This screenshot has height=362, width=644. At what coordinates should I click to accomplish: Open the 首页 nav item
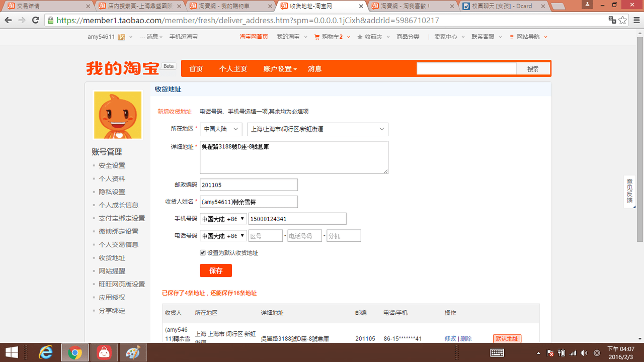point(196,69)
